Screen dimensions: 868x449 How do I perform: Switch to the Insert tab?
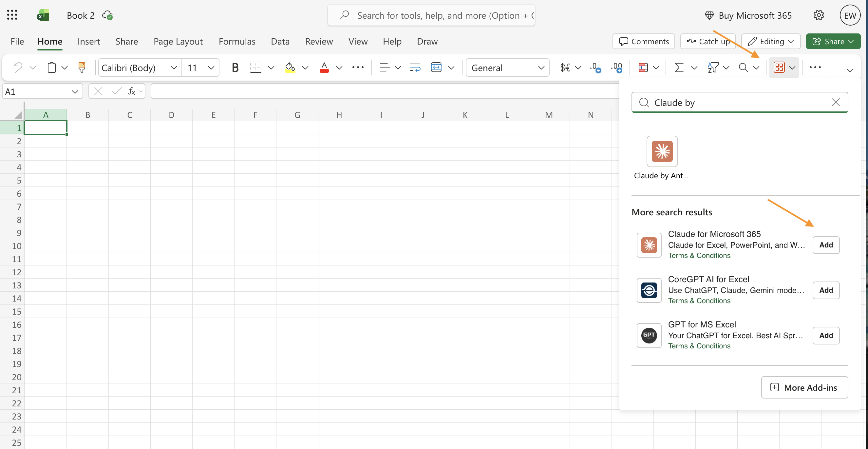89,41
